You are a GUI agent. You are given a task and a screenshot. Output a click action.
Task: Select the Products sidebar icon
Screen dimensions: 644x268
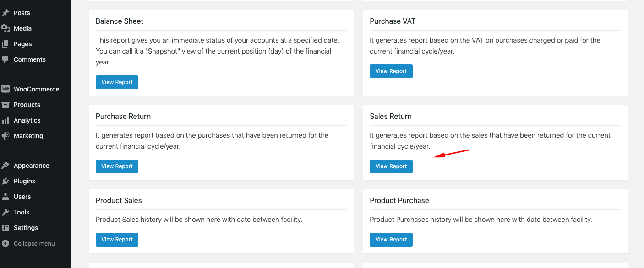[x=6, y=104]
